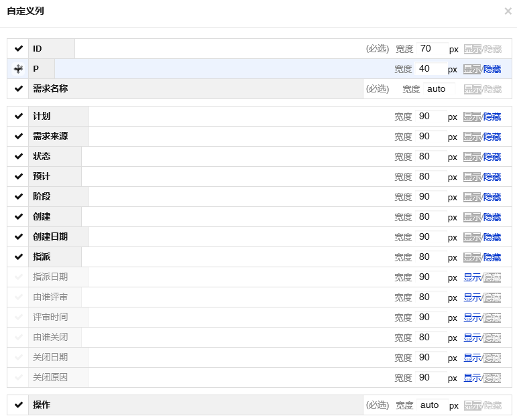
Task: Click the checkmark icon beside ID
Action: (x=19, y=49)
